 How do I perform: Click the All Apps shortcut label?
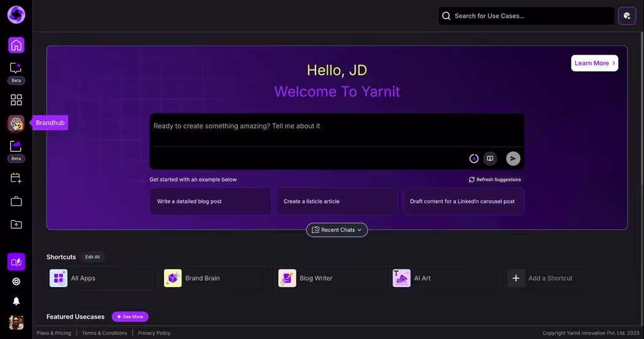[x=83, y=278]
